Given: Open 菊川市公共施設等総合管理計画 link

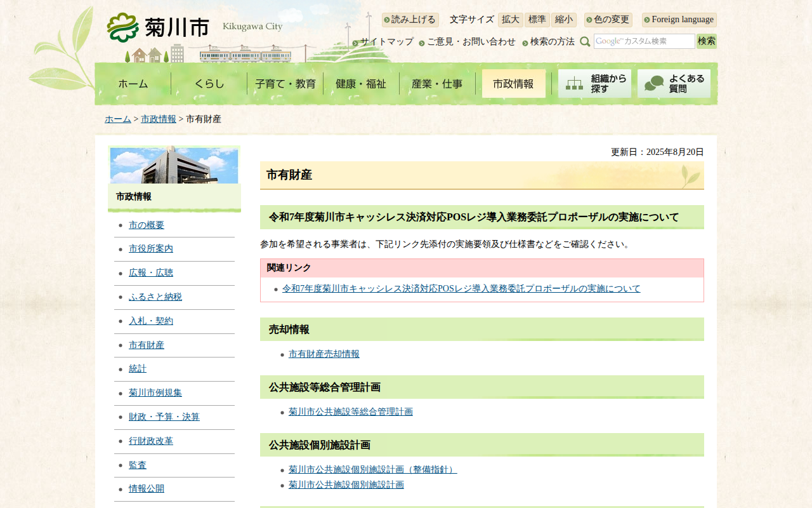Looking at the screenshot, I should (x=350, y=412).
